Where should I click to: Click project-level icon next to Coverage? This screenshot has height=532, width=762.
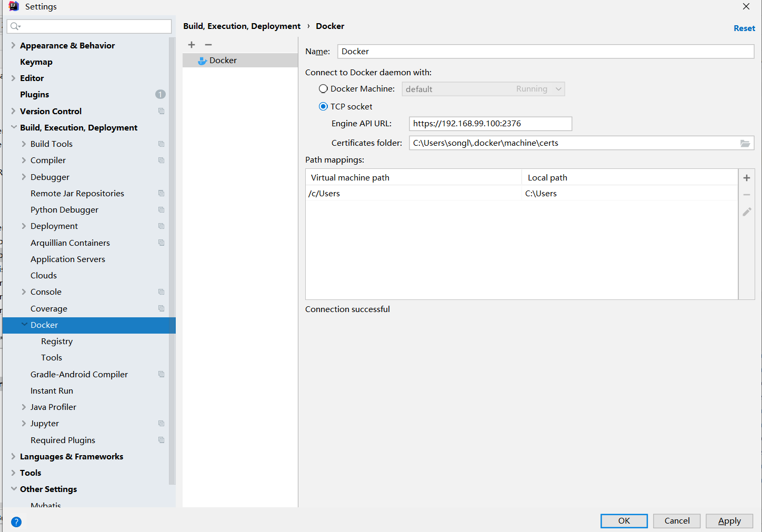click(162, 308)
